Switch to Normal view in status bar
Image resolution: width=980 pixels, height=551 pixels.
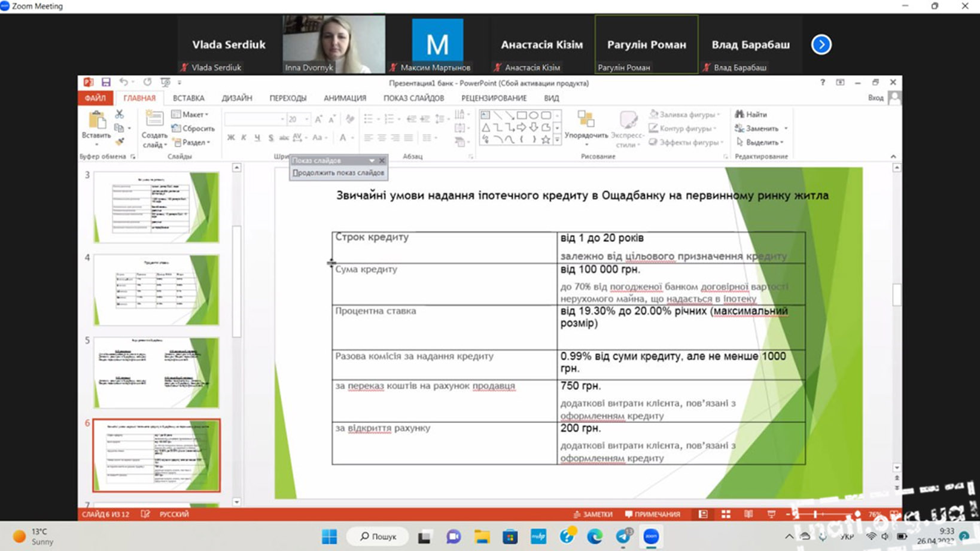[703, 514]
